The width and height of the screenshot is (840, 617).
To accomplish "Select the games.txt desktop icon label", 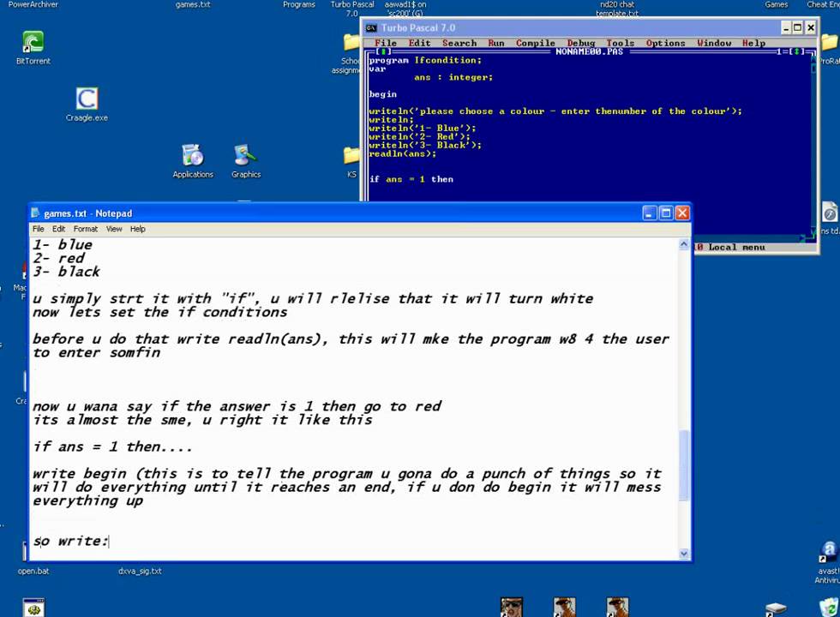I will tap(193, 4).
